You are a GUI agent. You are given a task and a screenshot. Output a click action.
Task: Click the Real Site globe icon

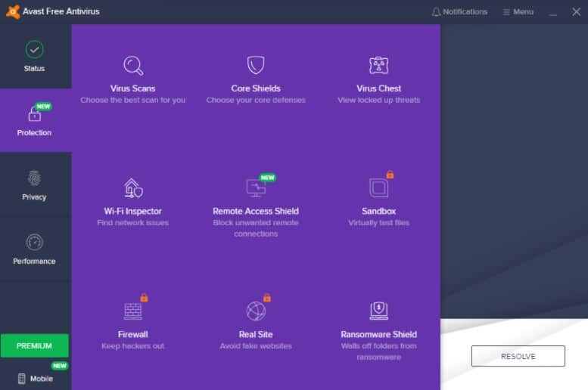pos(256,311)
